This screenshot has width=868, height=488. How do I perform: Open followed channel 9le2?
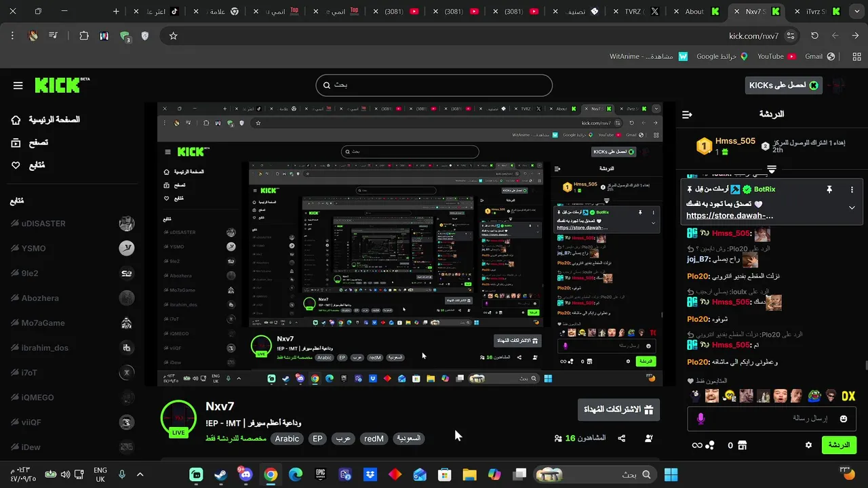(x=71, y=274)
